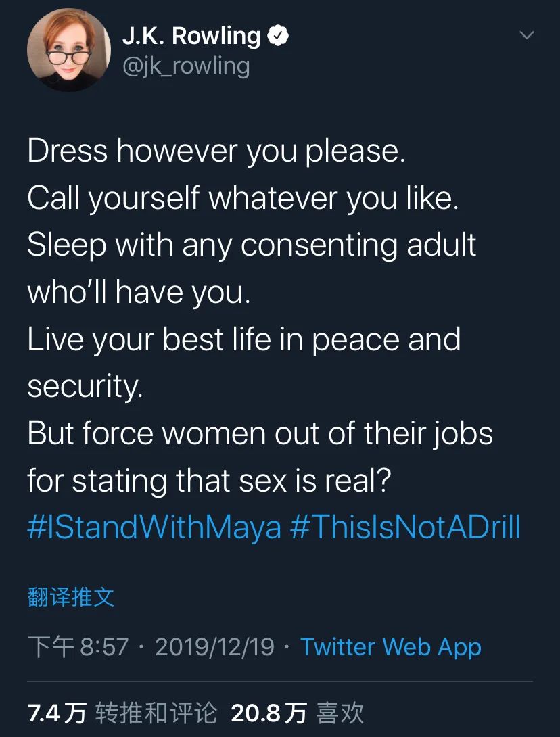Viewport: 560px width, 737px height.
Task: Expand the tweet options chevron menu
Action: [526, 34]
